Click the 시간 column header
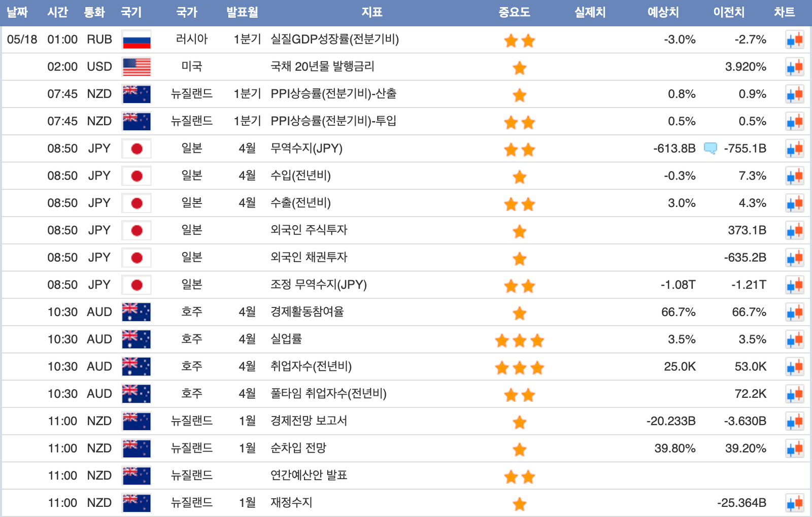The height and width of the screenshot is (517, 812). click(x=57, y=12)
